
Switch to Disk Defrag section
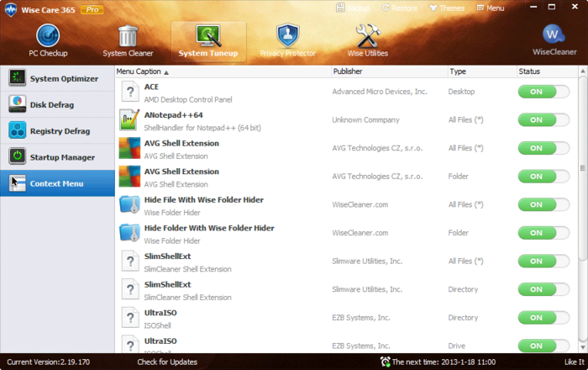point(57,104)
